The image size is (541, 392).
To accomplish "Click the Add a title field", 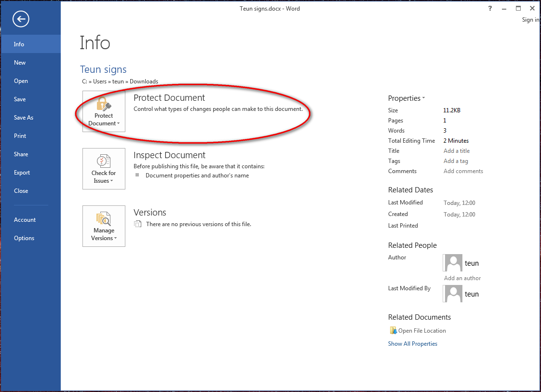I will click(x=457, y=151).
